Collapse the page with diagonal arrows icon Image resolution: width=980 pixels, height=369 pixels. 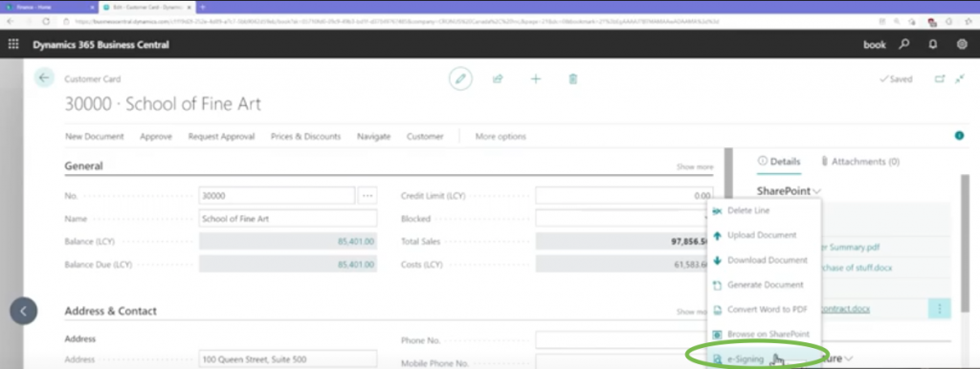[961, 79]
